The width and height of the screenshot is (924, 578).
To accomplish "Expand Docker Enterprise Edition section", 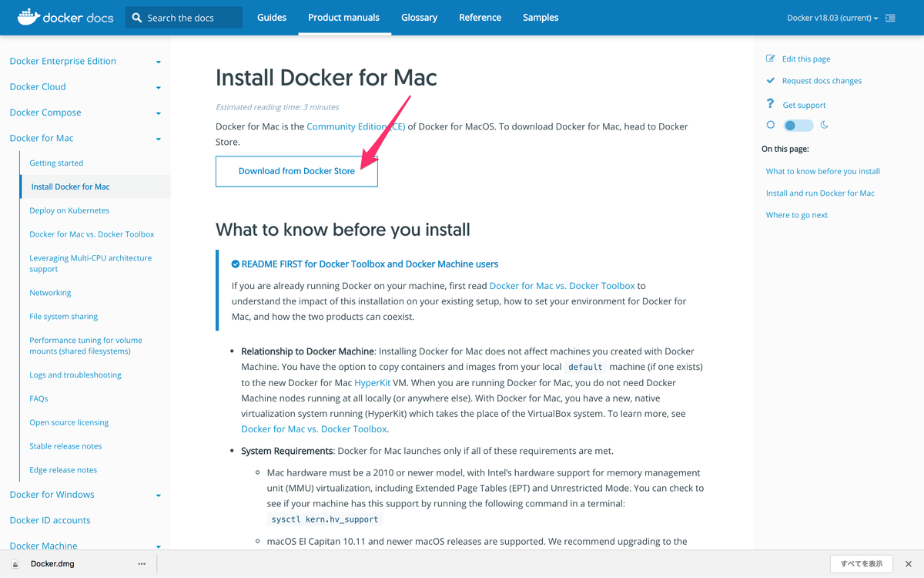I will point(159,62).
